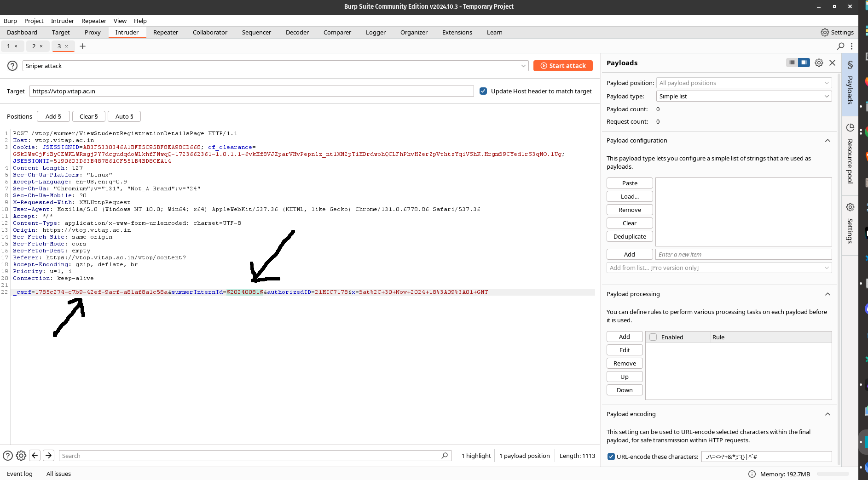Open editor settings gear at bottom left

[x=21, y=456]
